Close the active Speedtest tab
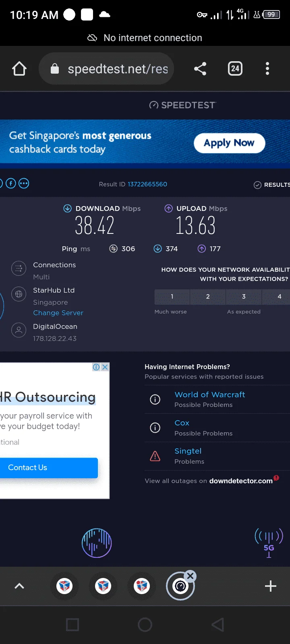Image resolution: width=290 pixels, height=644 pixels. tap(191, 576)
